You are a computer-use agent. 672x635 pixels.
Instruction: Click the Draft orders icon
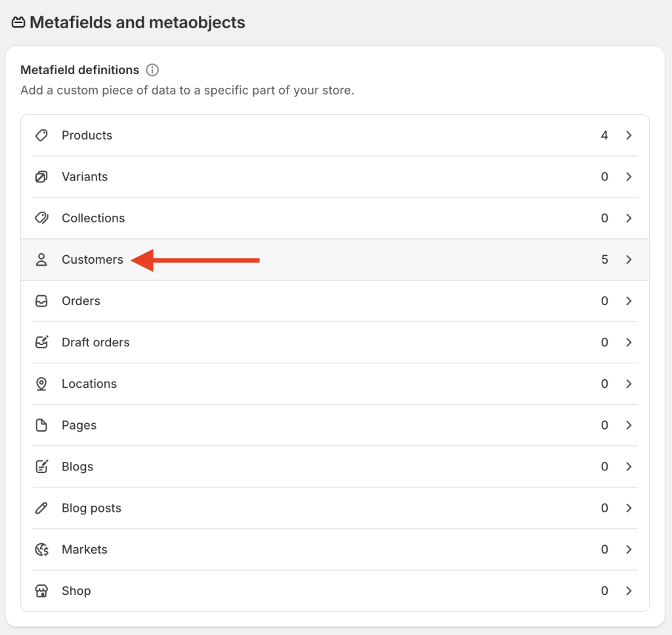[41, 342]
